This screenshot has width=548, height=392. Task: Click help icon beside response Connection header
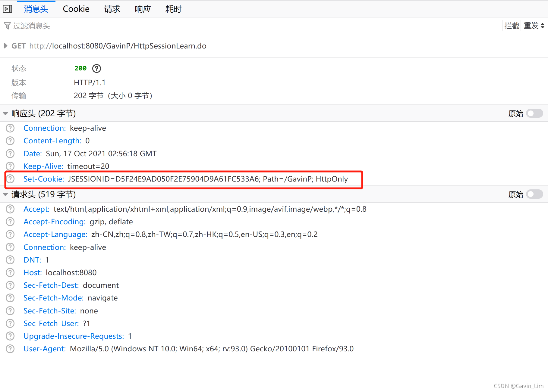coord(10,128)
